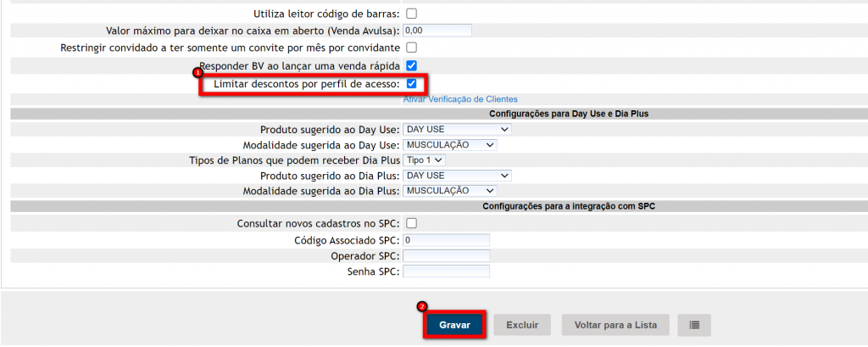Screen dimensions: 868x347
Task: Click the Configurações para Day Use section header
Action: (575, 113)
